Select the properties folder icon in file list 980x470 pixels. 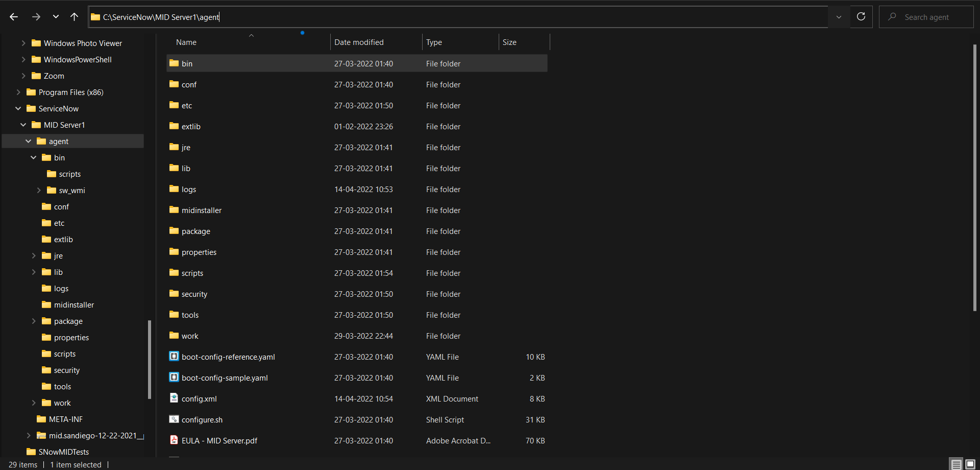pos(174,252)
